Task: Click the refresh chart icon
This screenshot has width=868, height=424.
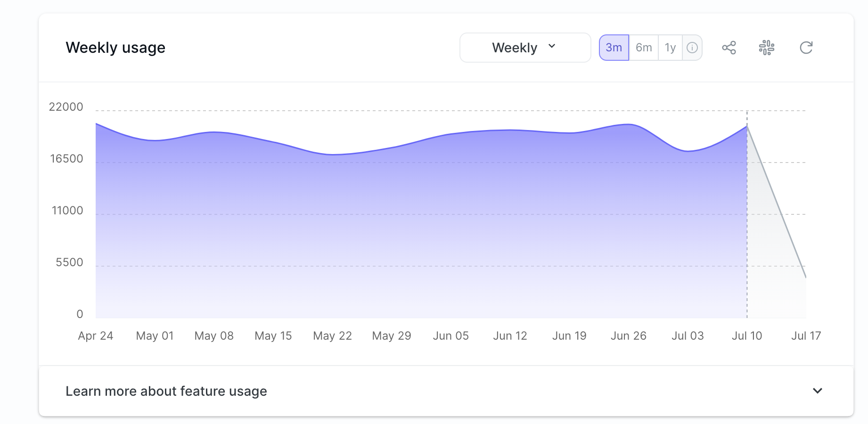Action: [x=806, y=48]
